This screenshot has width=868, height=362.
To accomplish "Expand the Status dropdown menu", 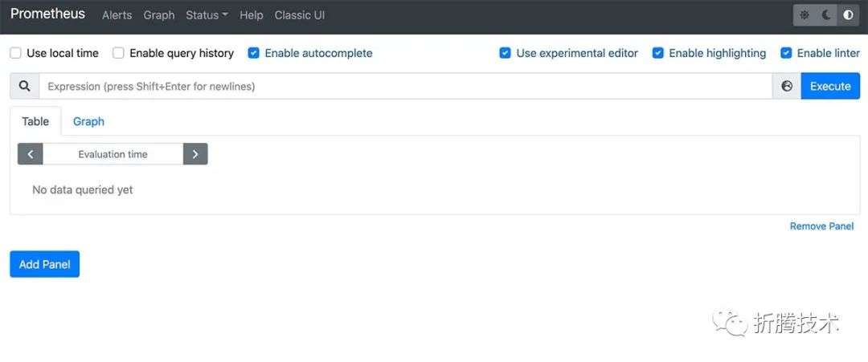I will pyautogui.click(x=207, y=15).
